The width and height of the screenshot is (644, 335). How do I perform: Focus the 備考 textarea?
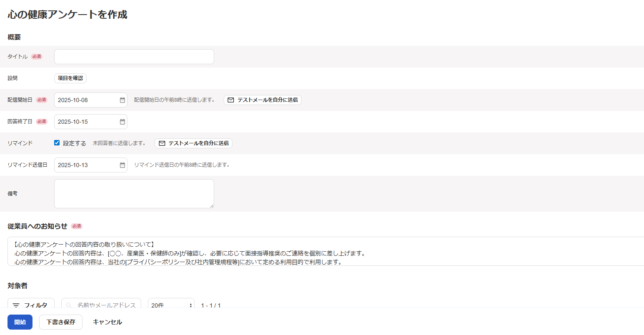pyautogui.click(x=134, y=194)
